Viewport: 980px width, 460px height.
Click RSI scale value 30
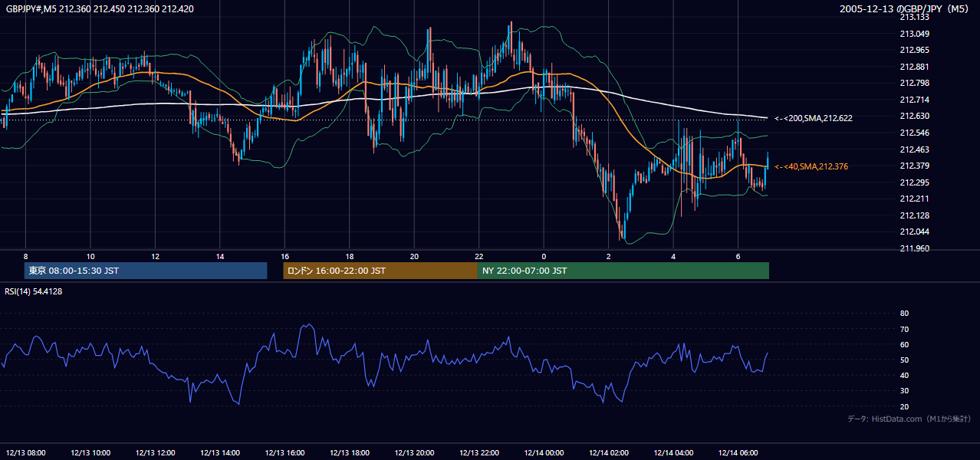coord(904,390)
